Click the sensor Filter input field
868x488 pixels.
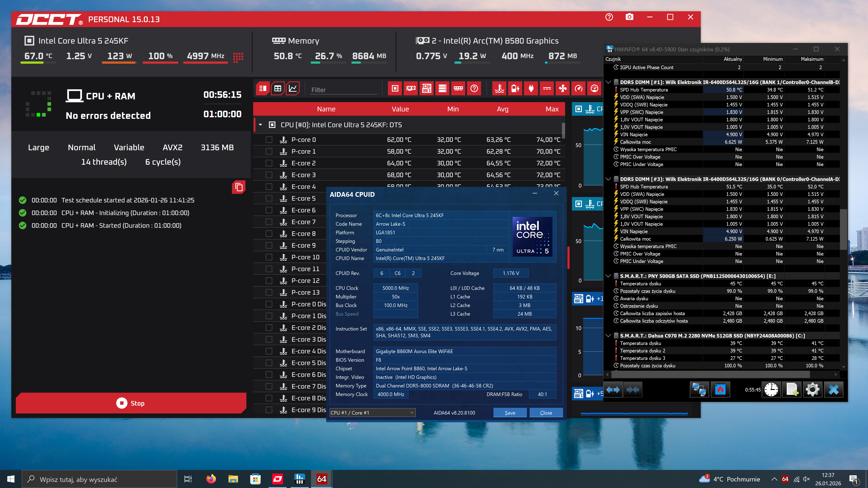pyautogui.click(x=343, y=90)
